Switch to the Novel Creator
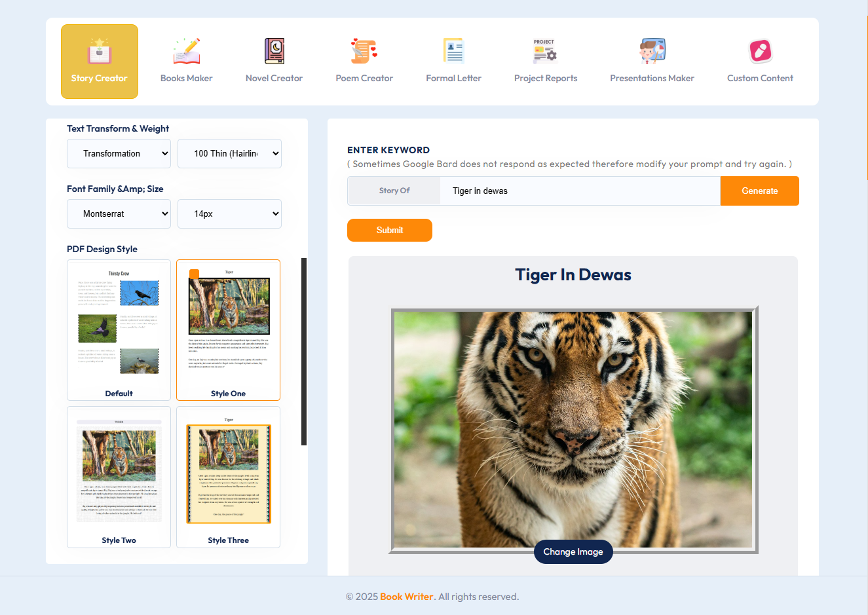Viewport: 868px width, 615px height. [x=274, y=62]
